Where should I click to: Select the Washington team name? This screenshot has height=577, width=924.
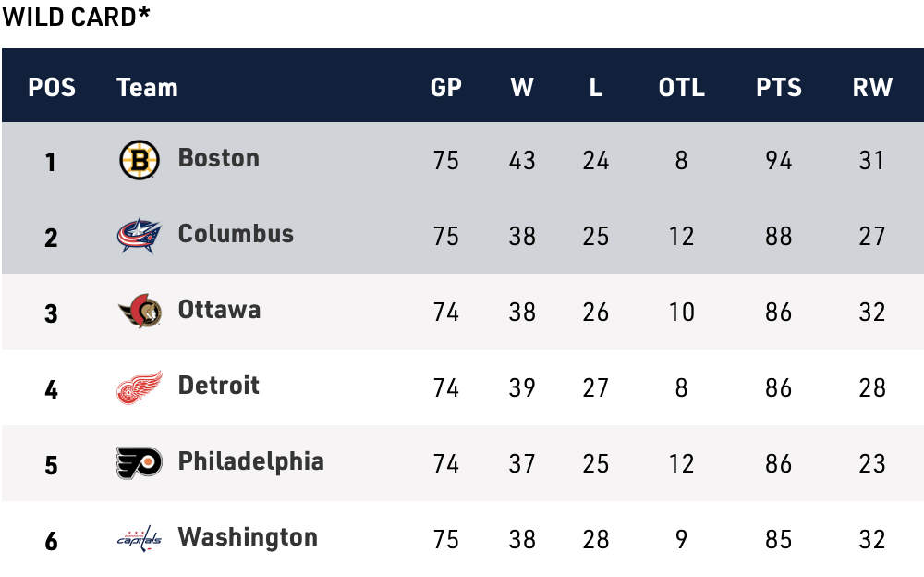(248, 537)
